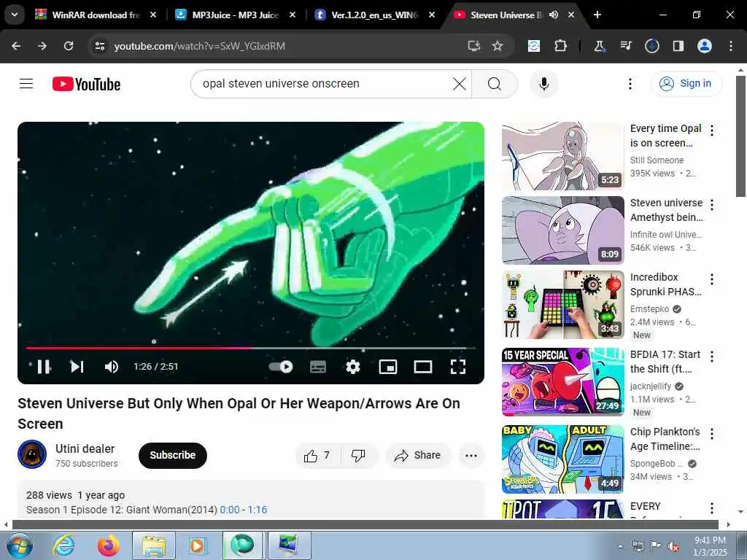747x560 pixels.
Task: Open the Windows Start menu
Action: tap(19, 545)
